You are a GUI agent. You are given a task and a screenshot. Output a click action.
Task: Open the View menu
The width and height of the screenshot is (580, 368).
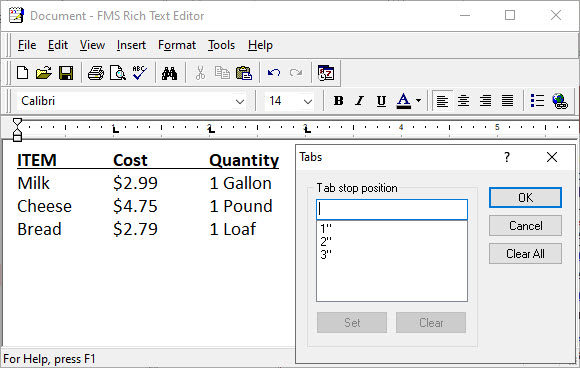[92, 45]
